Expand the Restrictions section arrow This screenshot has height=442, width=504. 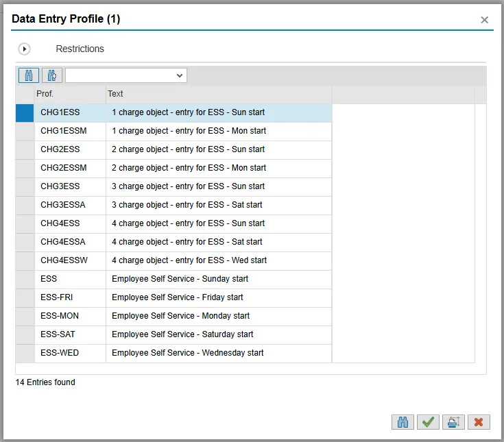(x=25, y=49)
